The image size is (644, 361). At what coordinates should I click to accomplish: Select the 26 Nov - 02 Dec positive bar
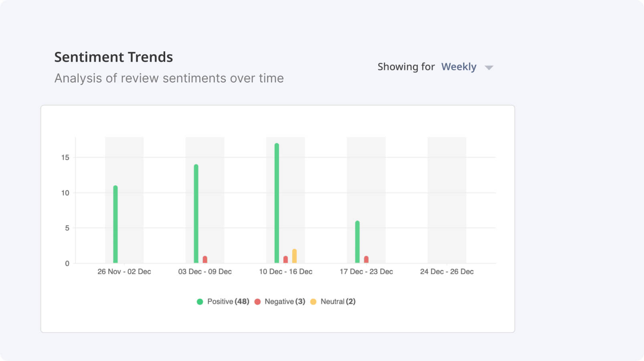click(115, 225)
